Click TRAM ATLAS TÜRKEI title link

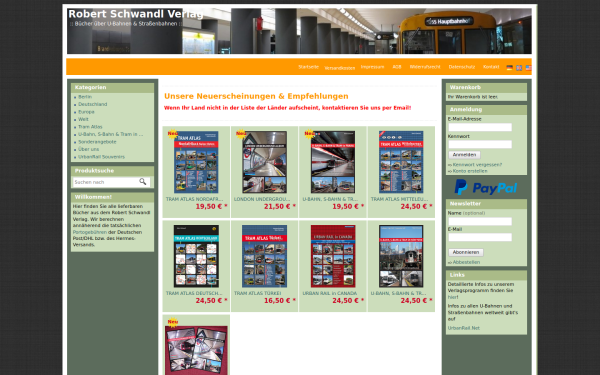[x=258, y=293]
